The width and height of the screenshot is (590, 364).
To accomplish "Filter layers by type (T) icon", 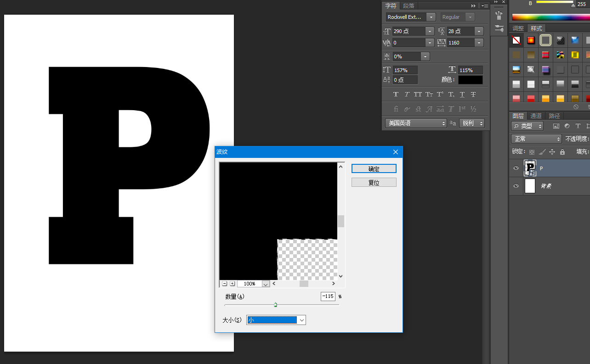I will 577,126.
